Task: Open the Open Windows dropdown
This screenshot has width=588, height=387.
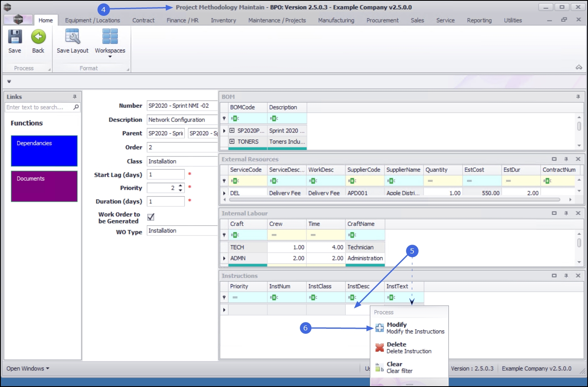Action: (x=28, y=368)
